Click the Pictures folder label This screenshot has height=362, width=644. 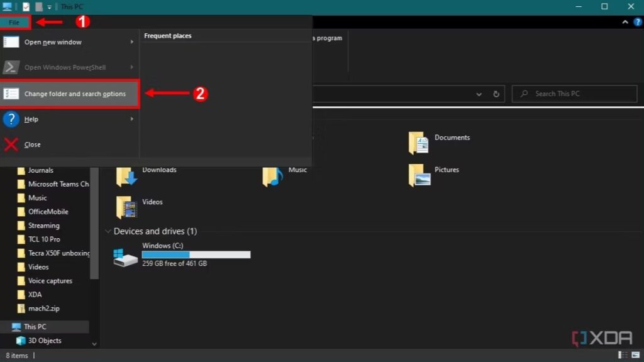[x=447, y=170]
